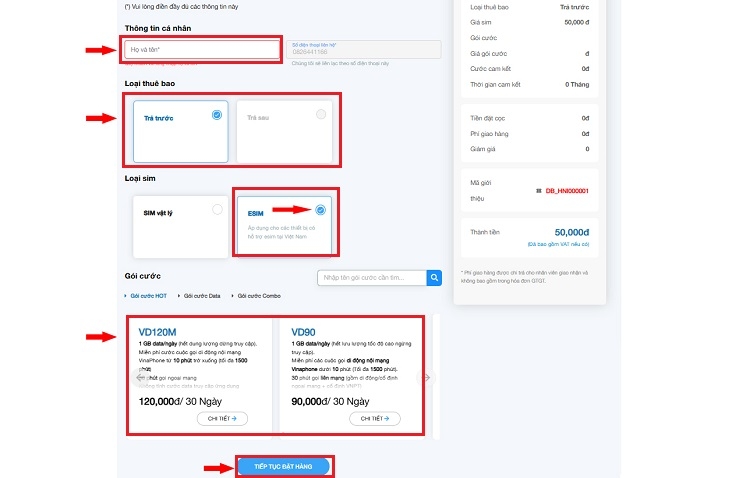The width and height of the screenshot is (750, 478).
Task: Select the VD90 package card title
Action: tap(304, 330)
